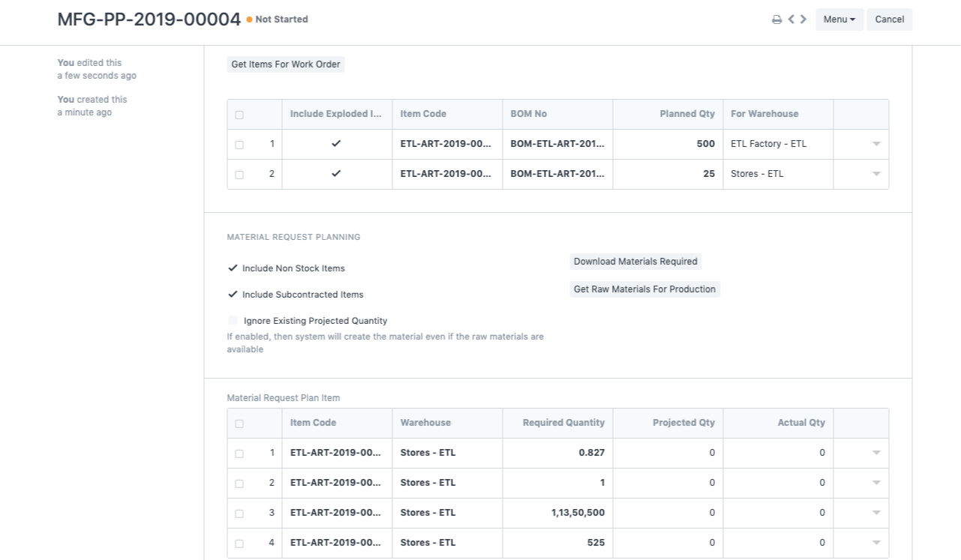The width and height of the screenshot is (961, 560).
Task: Click ETL Factory - ETL warehouse cell
Action: [x=779, y=144]
